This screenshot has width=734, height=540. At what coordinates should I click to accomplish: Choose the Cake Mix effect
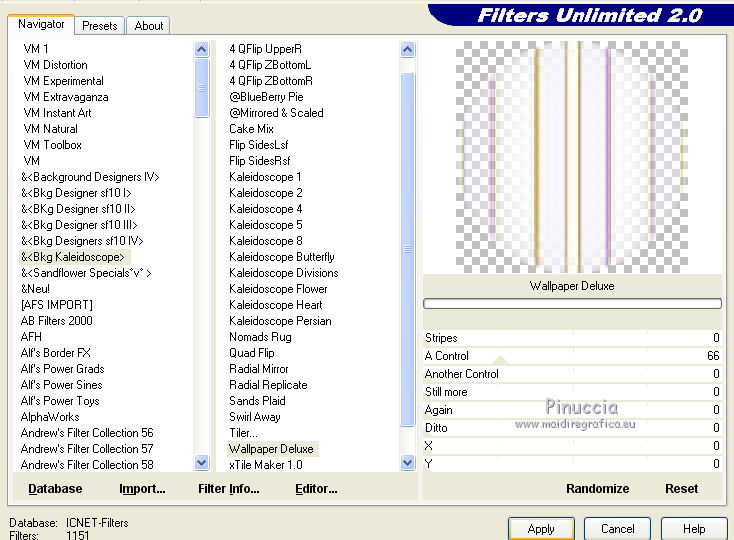coord(251,129)
